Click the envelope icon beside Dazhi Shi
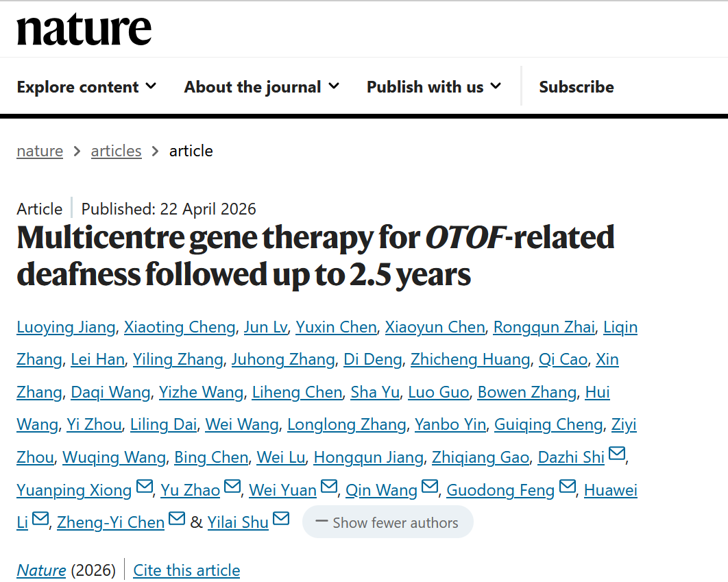728x582 pixels. (x=617, y=454)
